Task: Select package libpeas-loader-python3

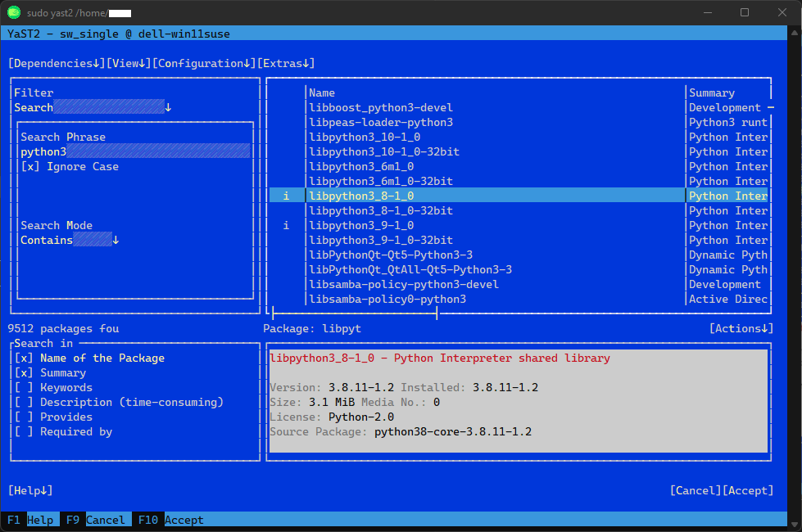Action: pos(381,123)
